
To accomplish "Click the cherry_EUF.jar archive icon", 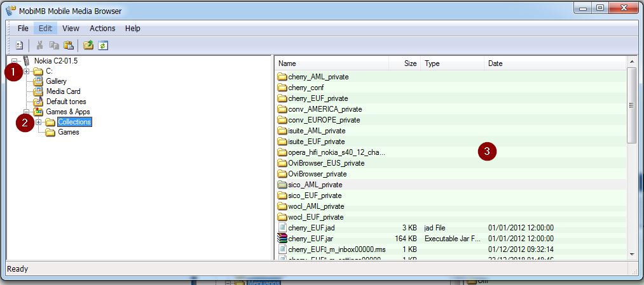I will (x=282, y=238).
